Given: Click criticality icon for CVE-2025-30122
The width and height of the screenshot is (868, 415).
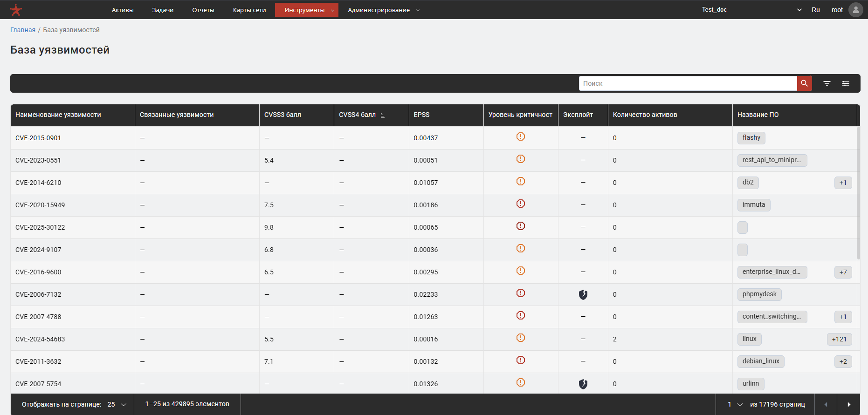Looking at the screenshot, I should pos(520,226).
